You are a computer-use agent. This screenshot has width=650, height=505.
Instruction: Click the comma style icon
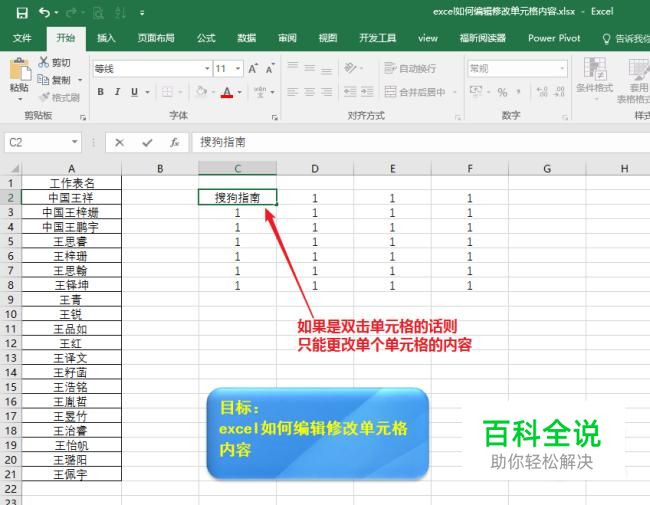point(519,92)
